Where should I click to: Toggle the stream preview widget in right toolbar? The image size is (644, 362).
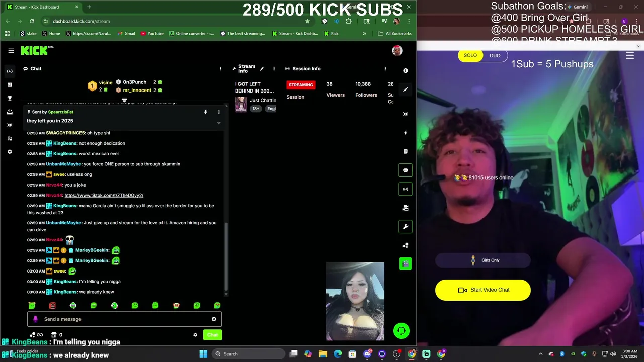406,208
